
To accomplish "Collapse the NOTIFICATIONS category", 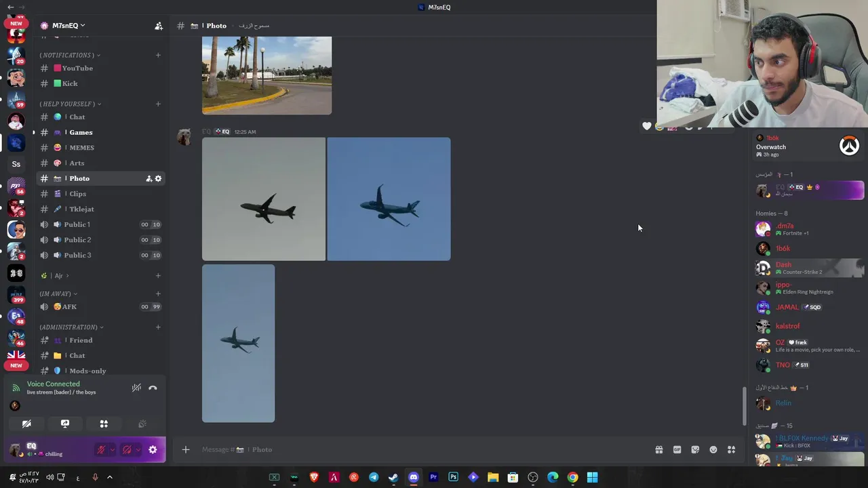I will (x=70, y=55).
